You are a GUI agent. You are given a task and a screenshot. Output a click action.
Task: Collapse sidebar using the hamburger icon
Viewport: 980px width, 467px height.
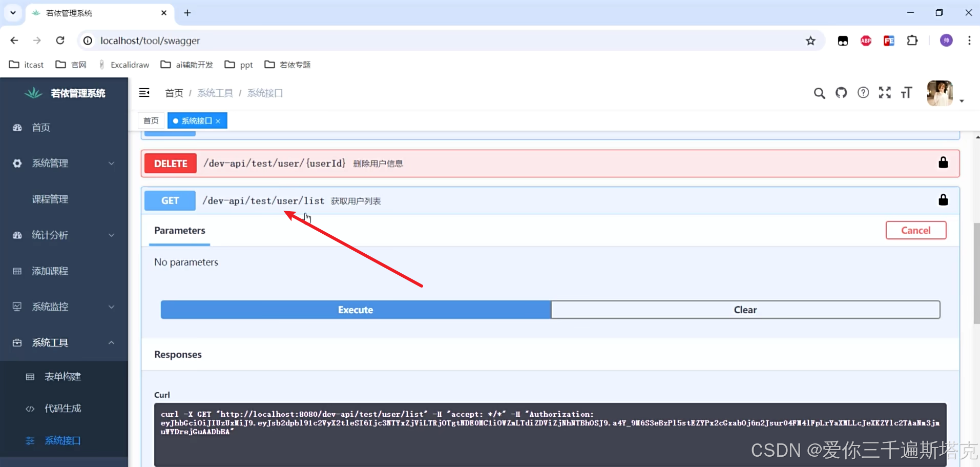[x=144, y=93]
